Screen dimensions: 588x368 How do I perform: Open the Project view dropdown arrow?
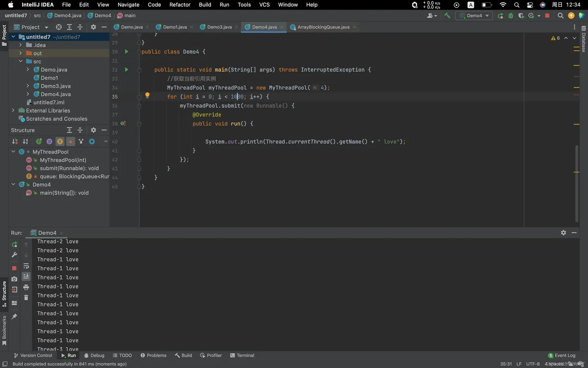coord(46,27)
